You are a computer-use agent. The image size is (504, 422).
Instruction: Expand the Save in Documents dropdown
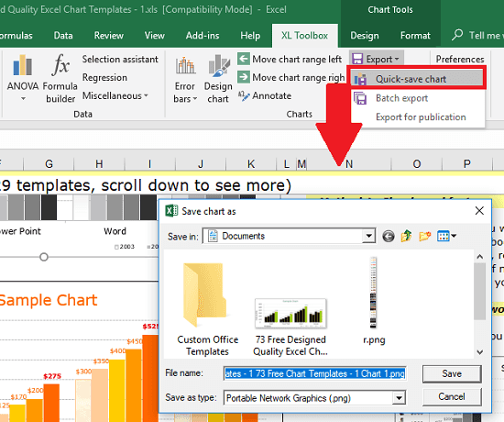click(368, 236)
